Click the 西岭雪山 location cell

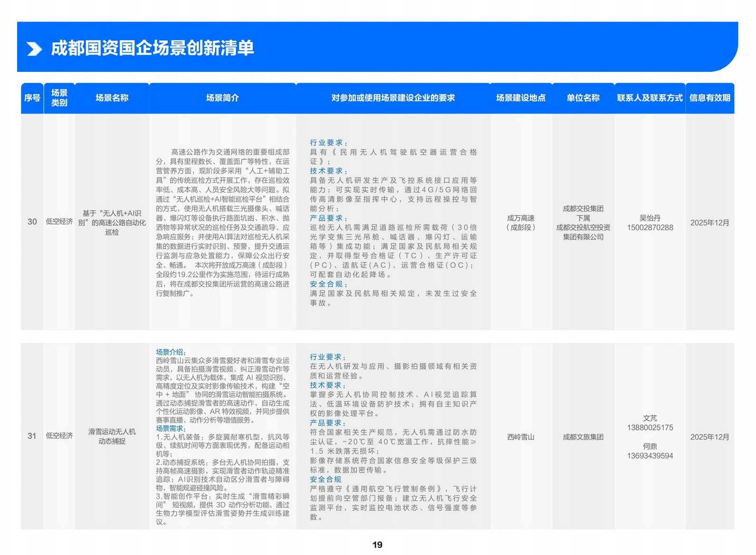pyautogui.click(x=521, y=437)
